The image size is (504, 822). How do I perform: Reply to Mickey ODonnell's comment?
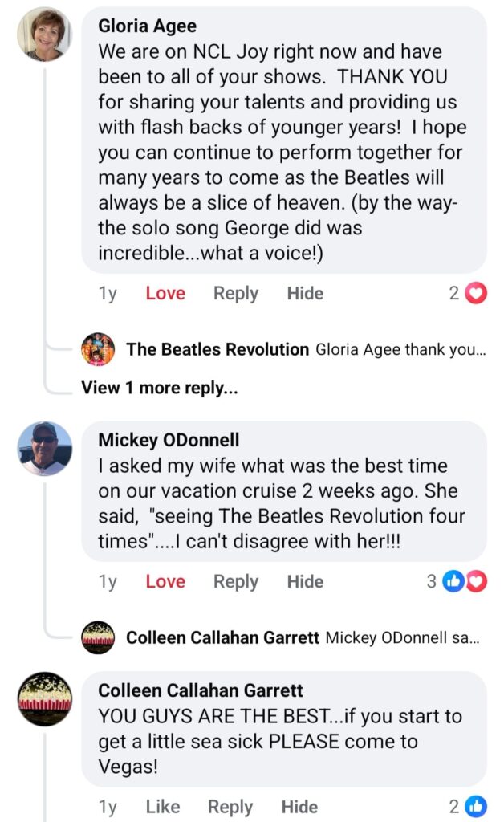[235, 581]
